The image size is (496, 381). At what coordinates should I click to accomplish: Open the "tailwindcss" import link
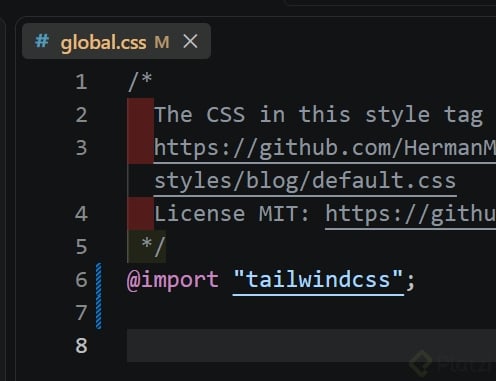(318, 280)
